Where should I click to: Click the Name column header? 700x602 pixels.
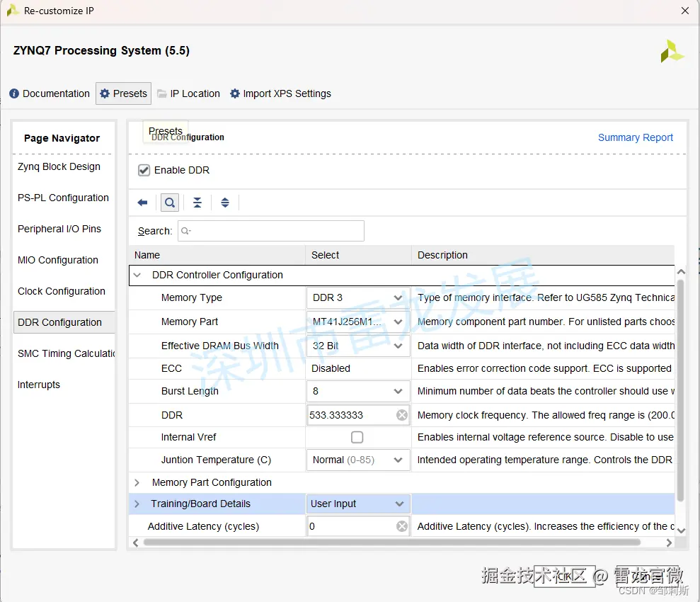point(217,255)
